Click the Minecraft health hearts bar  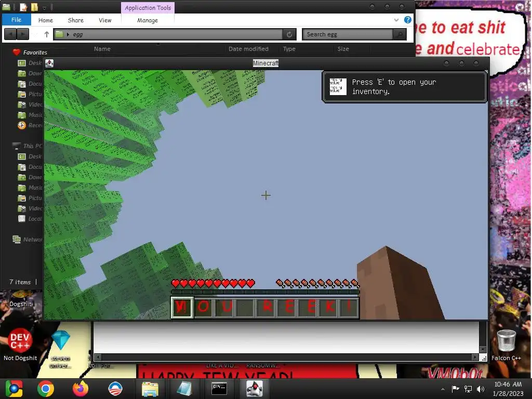click(213, 283)
